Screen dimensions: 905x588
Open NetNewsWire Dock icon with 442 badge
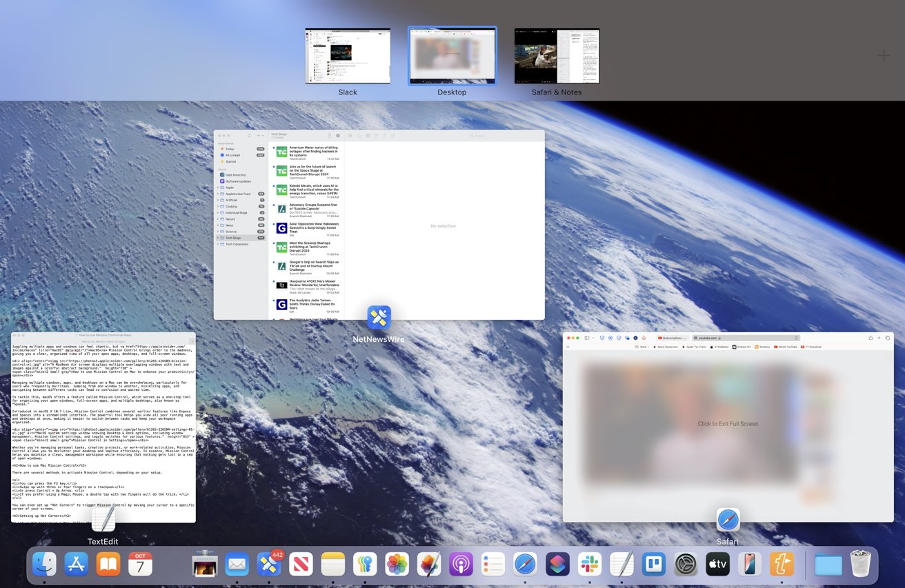(269, 565)
